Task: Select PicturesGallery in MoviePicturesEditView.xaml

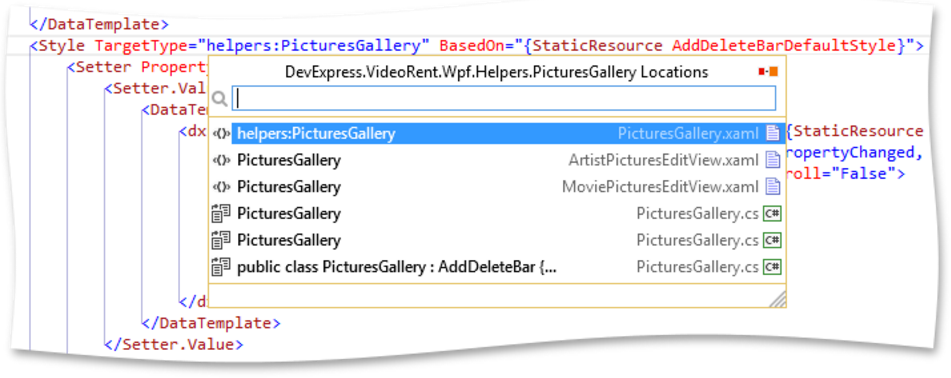Action: (496, 186)
